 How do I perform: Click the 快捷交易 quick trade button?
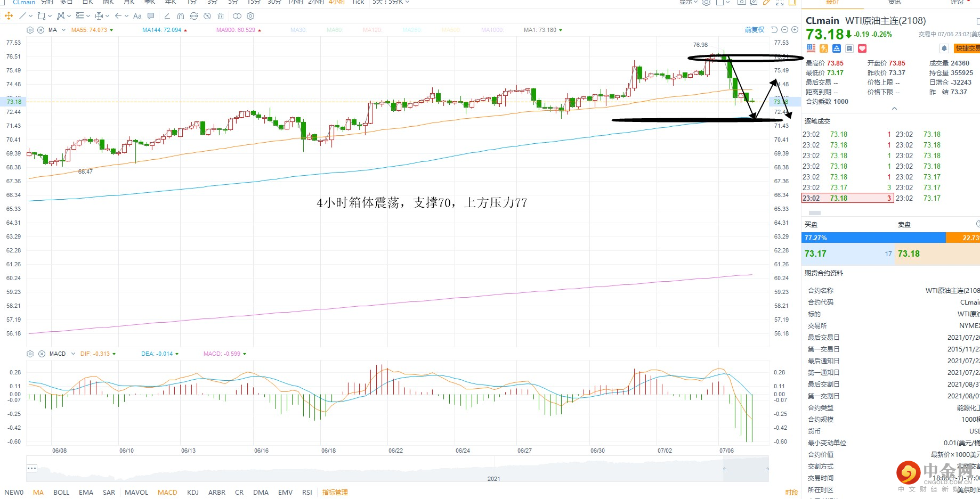point(967,48)
